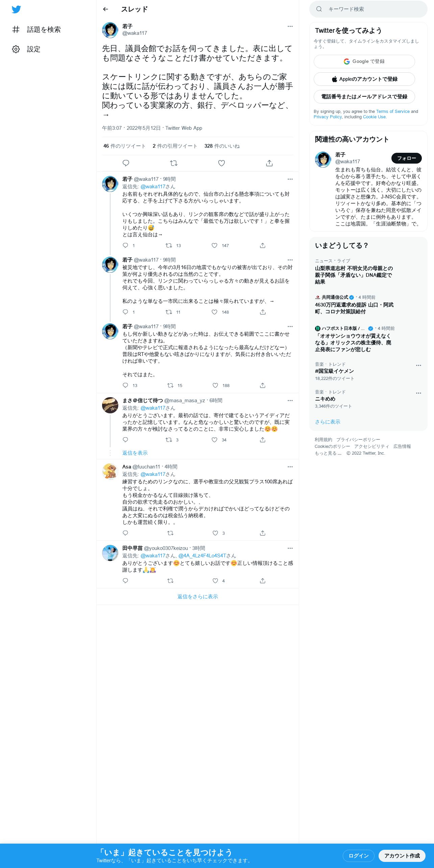Retweet the まさ@信じて待つ reply
The width and height of the screenshot is (434, 868).
pos(169,440)
